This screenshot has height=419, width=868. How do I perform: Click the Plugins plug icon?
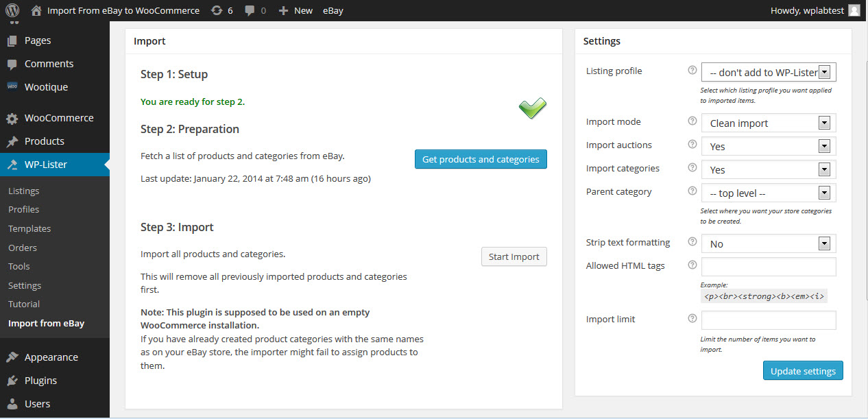pos(12,381)
